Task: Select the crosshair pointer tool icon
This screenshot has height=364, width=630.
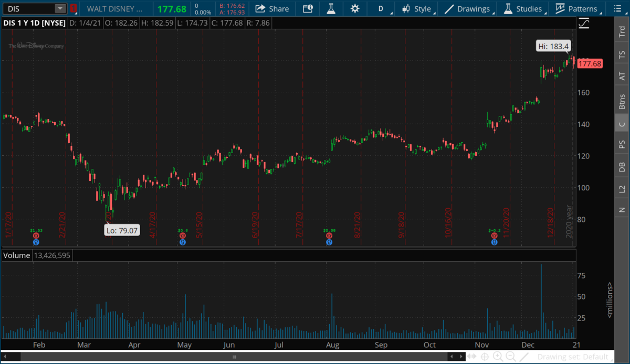Action: (x=485, y=357)
